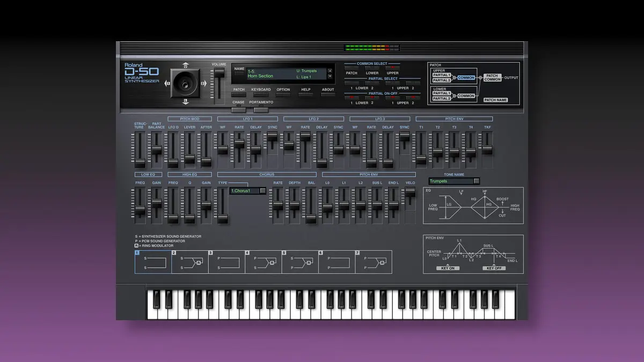Open the OPTION button
The image size is (644, 362).
[283, 95]
